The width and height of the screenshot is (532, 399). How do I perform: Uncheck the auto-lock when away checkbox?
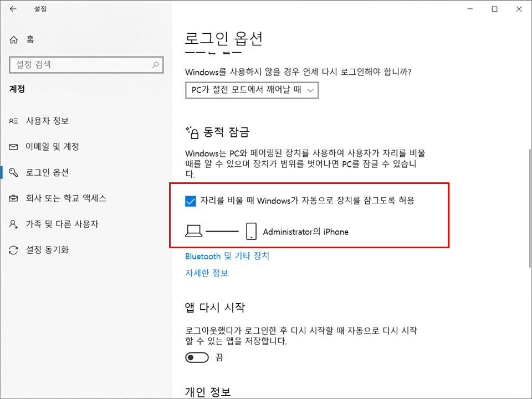[x=190, y=201]
